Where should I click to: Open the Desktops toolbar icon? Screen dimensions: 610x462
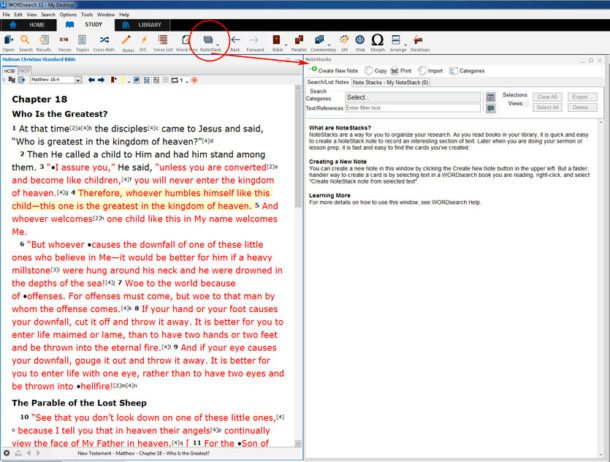coord(418,40)
